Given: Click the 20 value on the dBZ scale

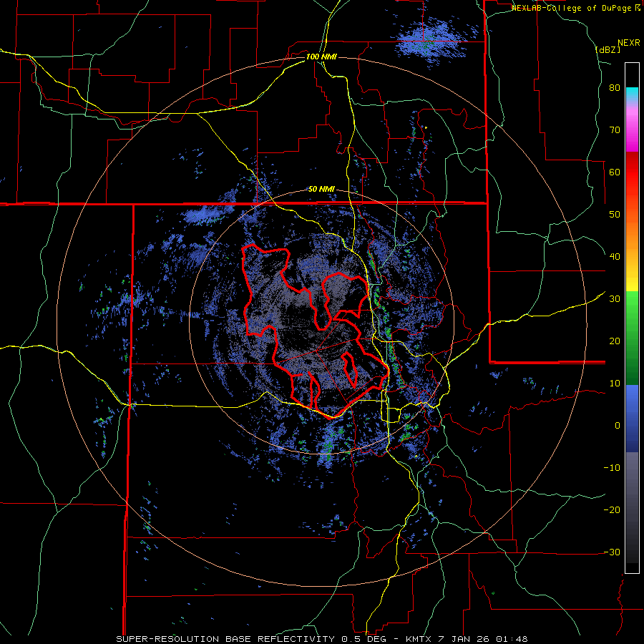Looking at the screenshot, I should point(615,341).
